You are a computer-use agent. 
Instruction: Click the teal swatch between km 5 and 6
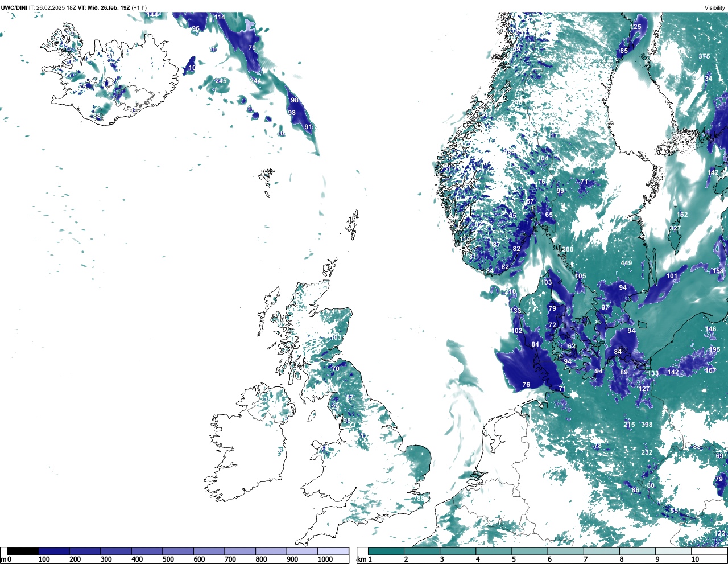[530, 551]
